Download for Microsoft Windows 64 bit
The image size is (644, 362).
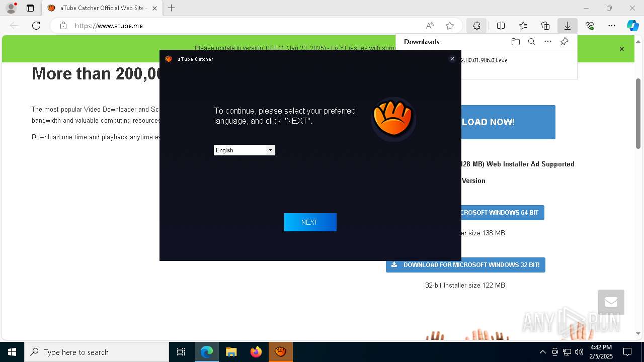coord(503,213)
